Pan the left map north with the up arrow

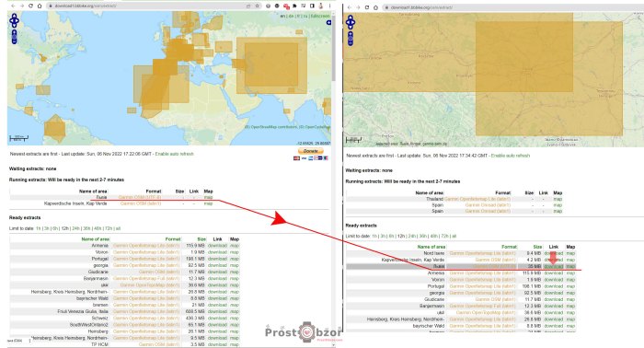pos(15,16)
